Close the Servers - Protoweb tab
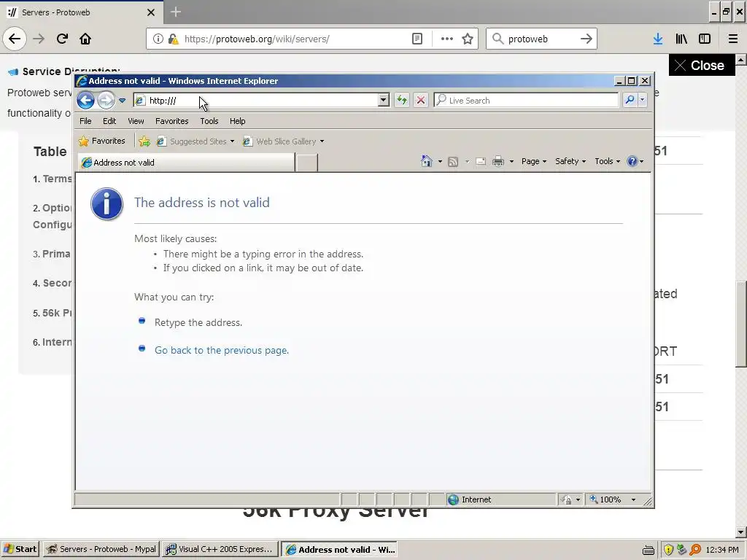This screenshot has height=560, width=747. [150, 12]
